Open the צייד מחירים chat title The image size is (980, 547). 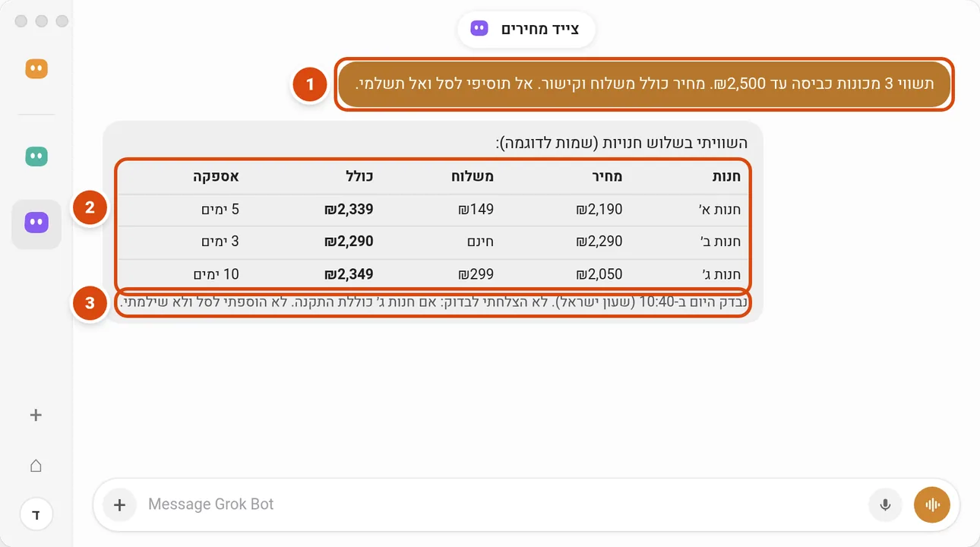(526, 30)
